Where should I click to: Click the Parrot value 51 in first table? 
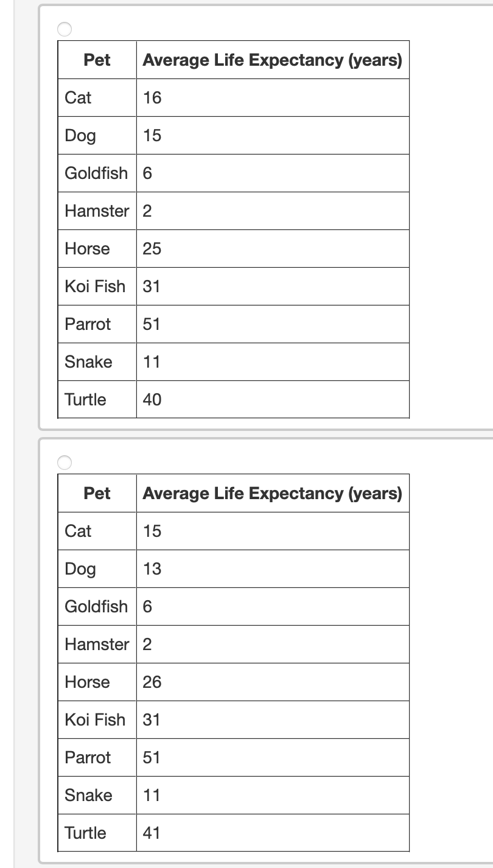[151, 324]
